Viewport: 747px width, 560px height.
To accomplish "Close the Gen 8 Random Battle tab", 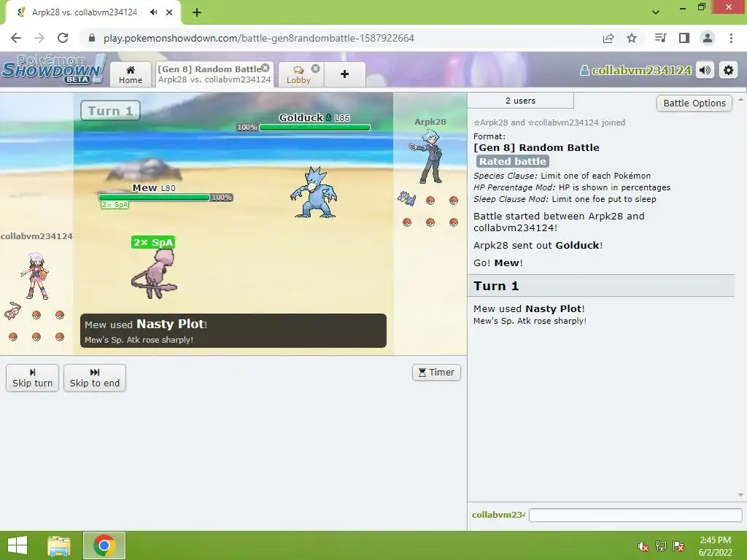I will click(266, 68).
